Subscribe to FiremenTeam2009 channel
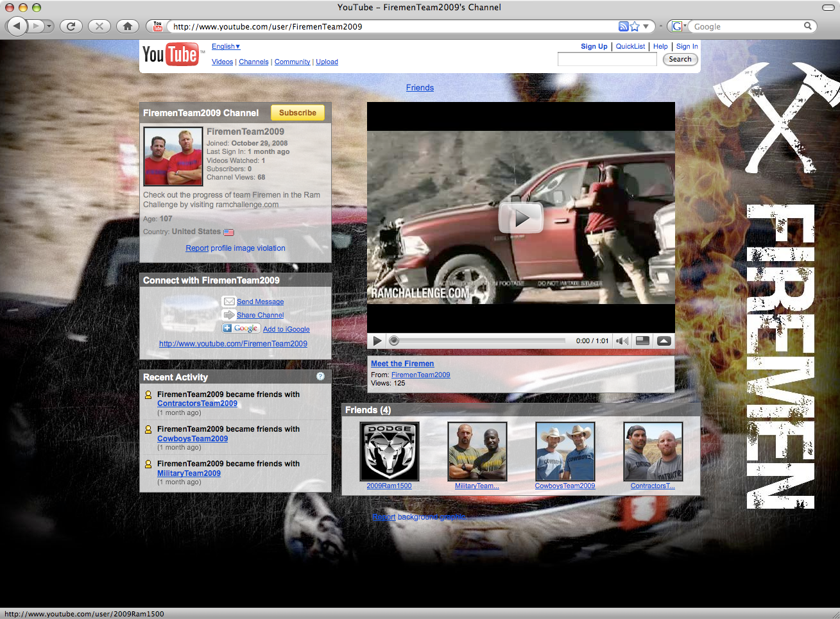Viewport: 840px width, 619px height. click(x=297, y=113)
